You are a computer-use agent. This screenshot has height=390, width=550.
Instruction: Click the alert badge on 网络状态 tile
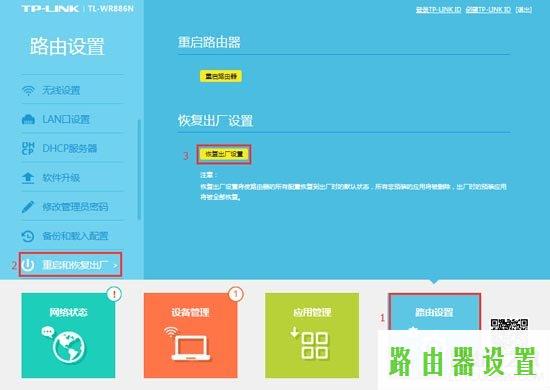pos(114,294)
